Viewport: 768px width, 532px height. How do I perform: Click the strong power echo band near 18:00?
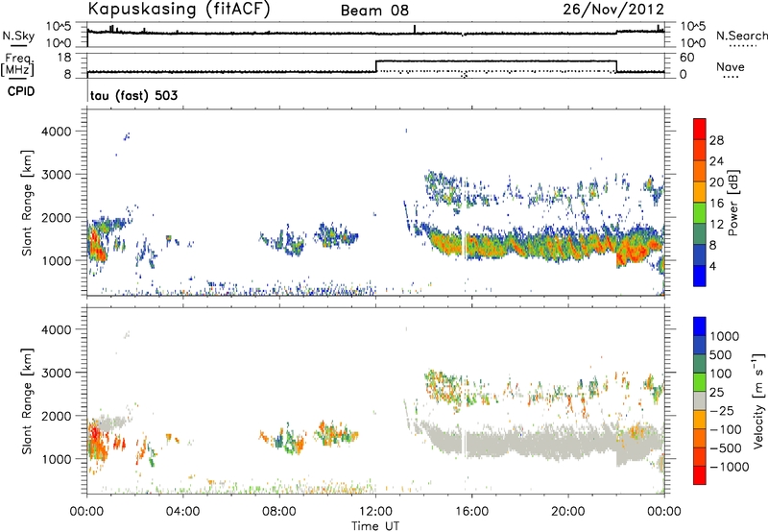tap(520, 245)
